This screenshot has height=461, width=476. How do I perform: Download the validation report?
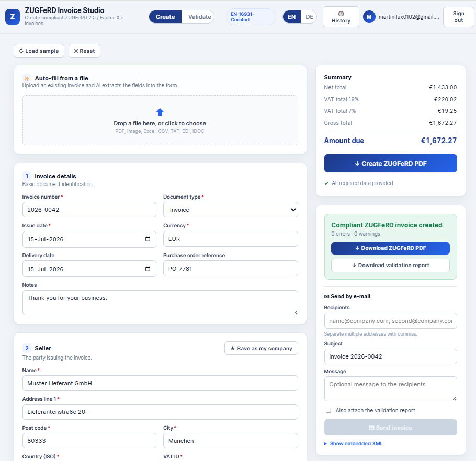(x=390, y=266)
